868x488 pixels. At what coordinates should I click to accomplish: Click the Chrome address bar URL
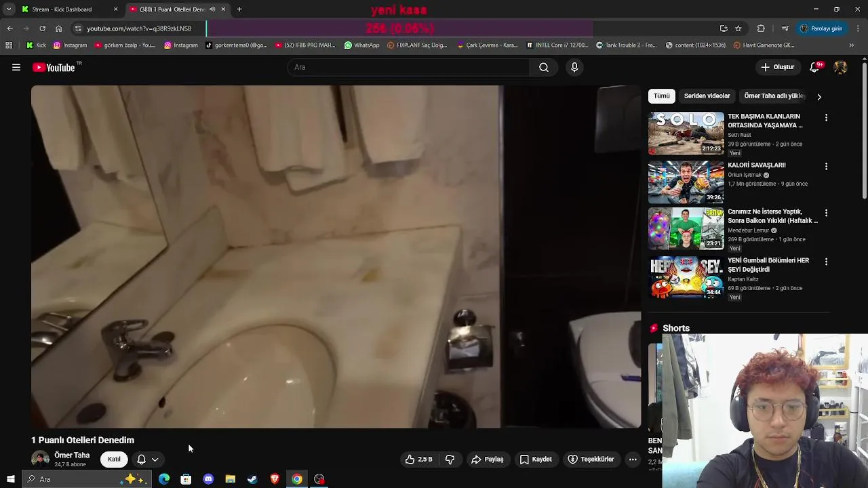click(x=139, y=28)
